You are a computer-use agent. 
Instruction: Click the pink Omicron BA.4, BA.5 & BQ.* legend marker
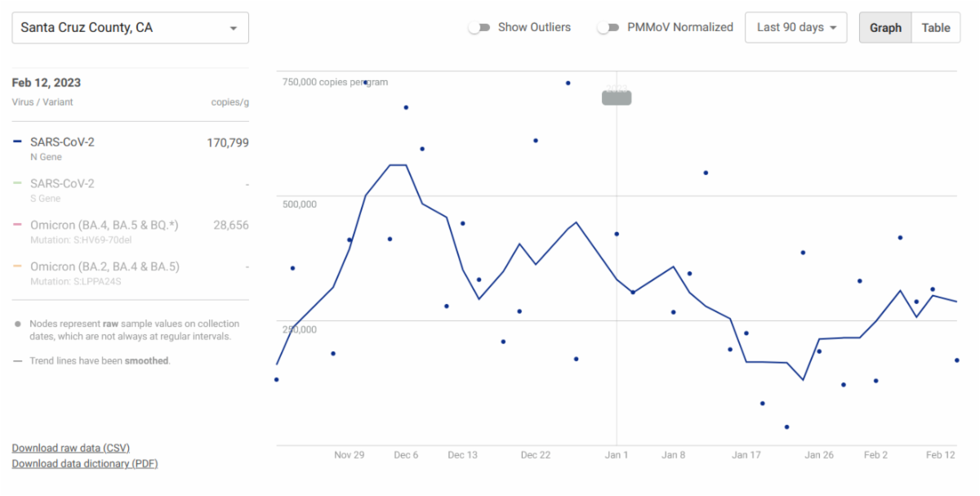(18, 226)
